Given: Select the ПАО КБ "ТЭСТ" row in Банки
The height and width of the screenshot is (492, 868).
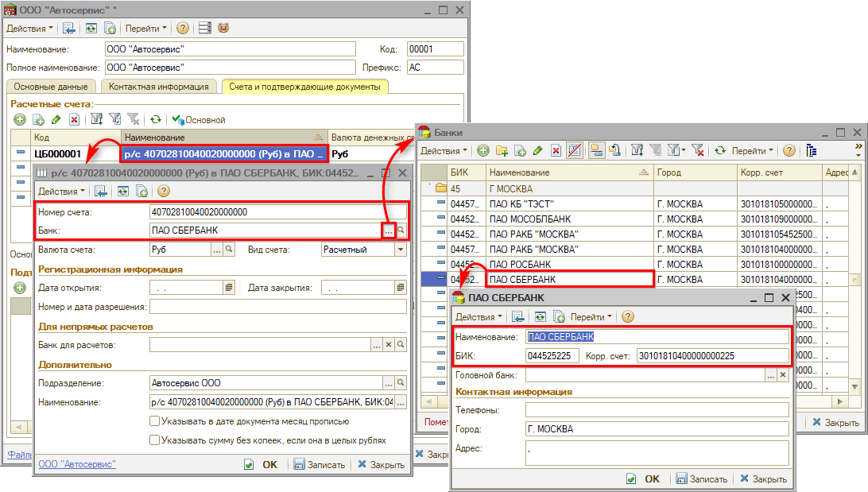Looking at the screenshot, I should tap(634, 204).
